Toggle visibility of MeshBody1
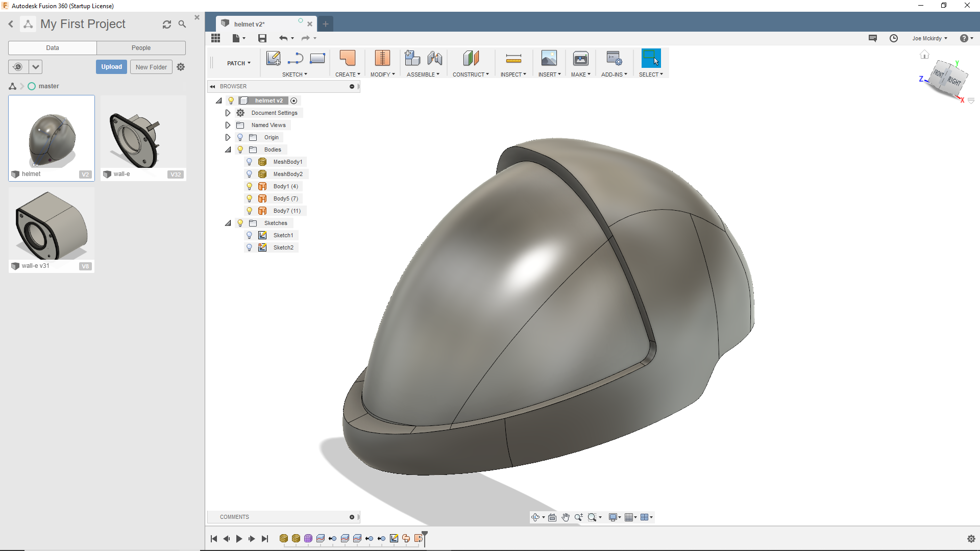Screen dimensions: 980x551 point(249,162)
